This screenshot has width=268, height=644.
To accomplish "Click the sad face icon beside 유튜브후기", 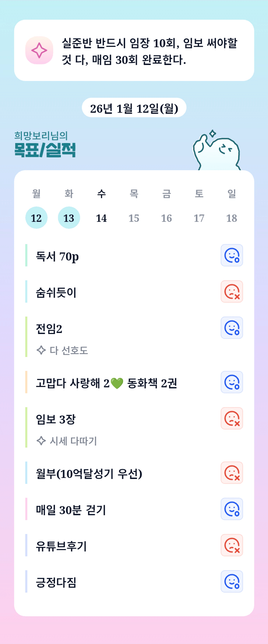I will click(x=232, y=545).
